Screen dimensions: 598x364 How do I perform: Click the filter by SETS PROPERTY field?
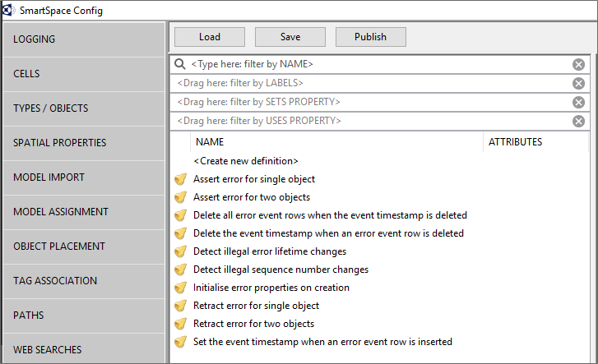tap(379, 102)
